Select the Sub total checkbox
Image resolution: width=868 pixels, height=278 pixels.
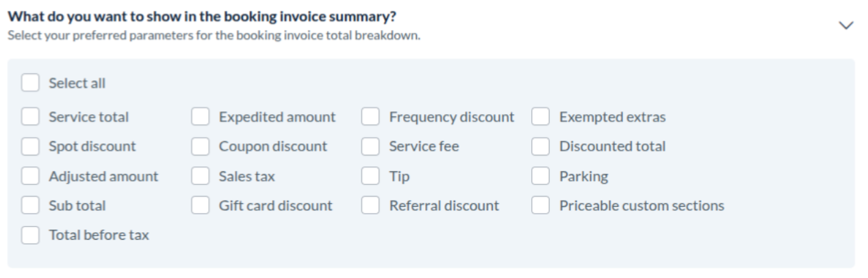pos(30,205)
